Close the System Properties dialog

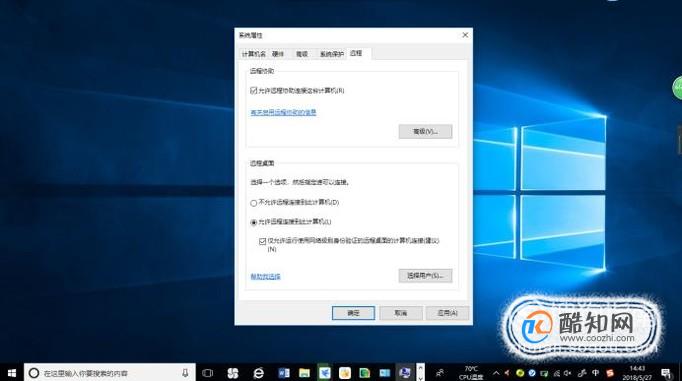pyautogui.click(x=465, y=35)
